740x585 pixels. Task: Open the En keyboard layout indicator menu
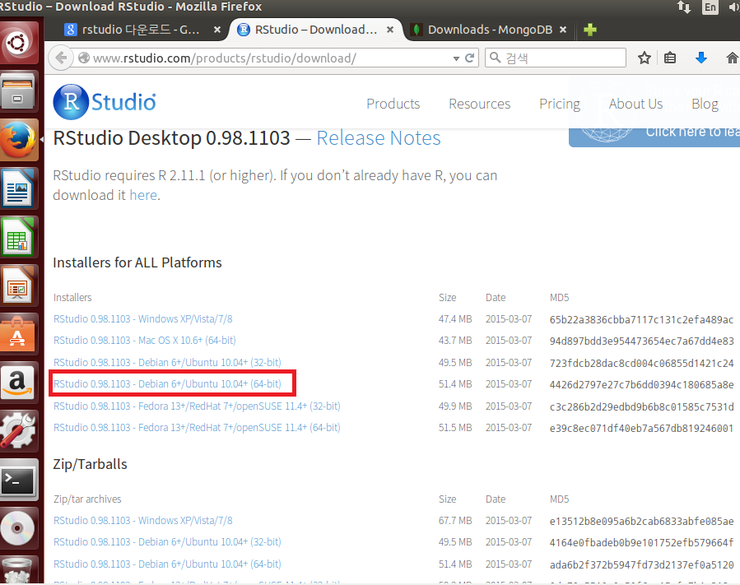tap(712, 7)
